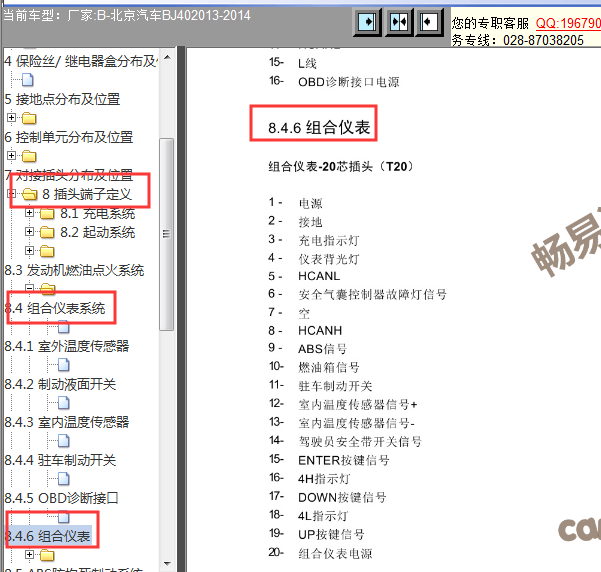Image resolution: width=601 pixels, height=572 pixels.
Task: Select tree item 5 接地点分布及位置
Action: coord(62,99)
